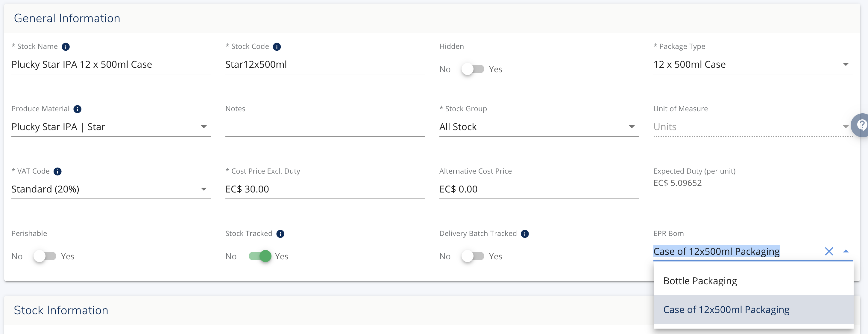The width and height of the screenshot is (868, 334).
Task: Select Bottle Packaging from the dropdown list
Action: (700, 280)
